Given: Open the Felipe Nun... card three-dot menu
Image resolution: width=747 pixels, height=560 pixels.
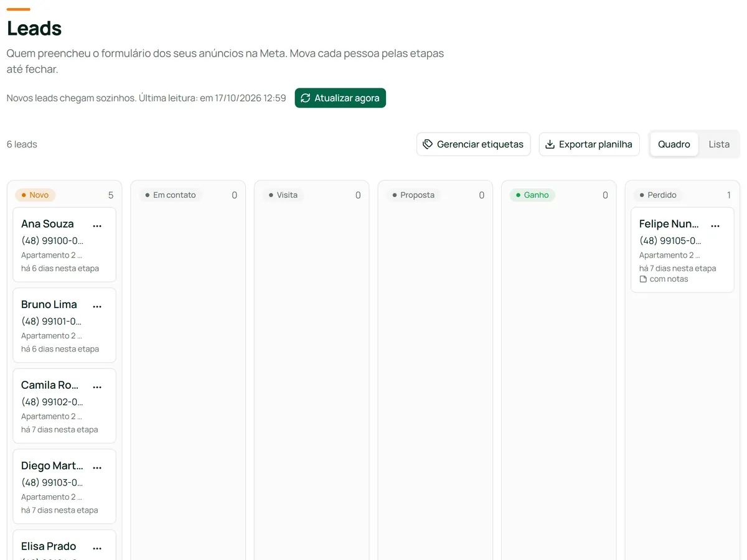Looking at the screenshot, I should pyautogui.click(x=715, y=226).
